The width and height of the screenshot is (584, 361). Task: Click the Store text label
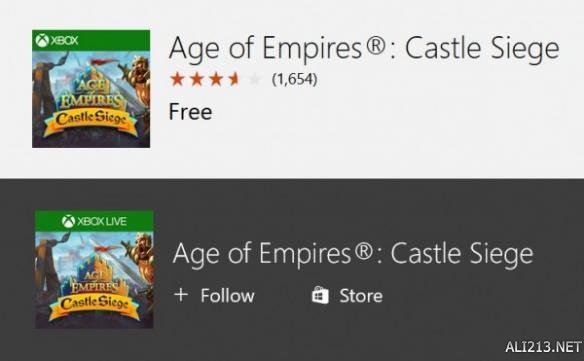click(361, 296)
